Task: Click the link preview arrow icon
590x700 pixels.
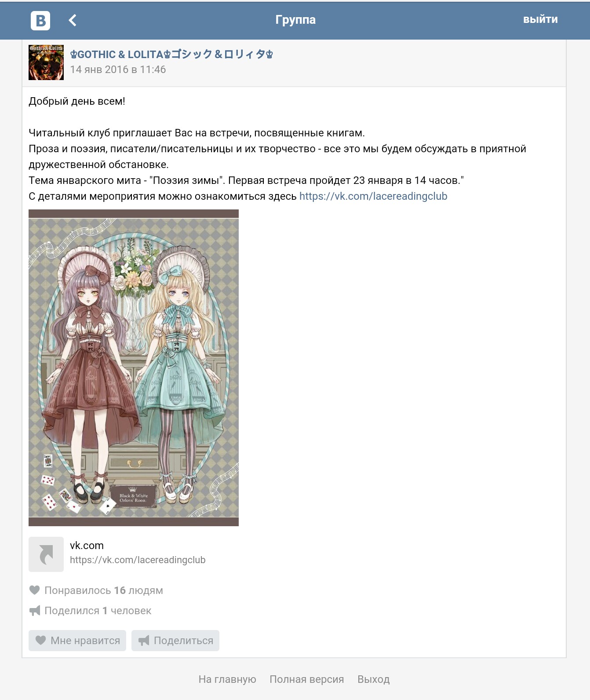Action: click(46, 554)
